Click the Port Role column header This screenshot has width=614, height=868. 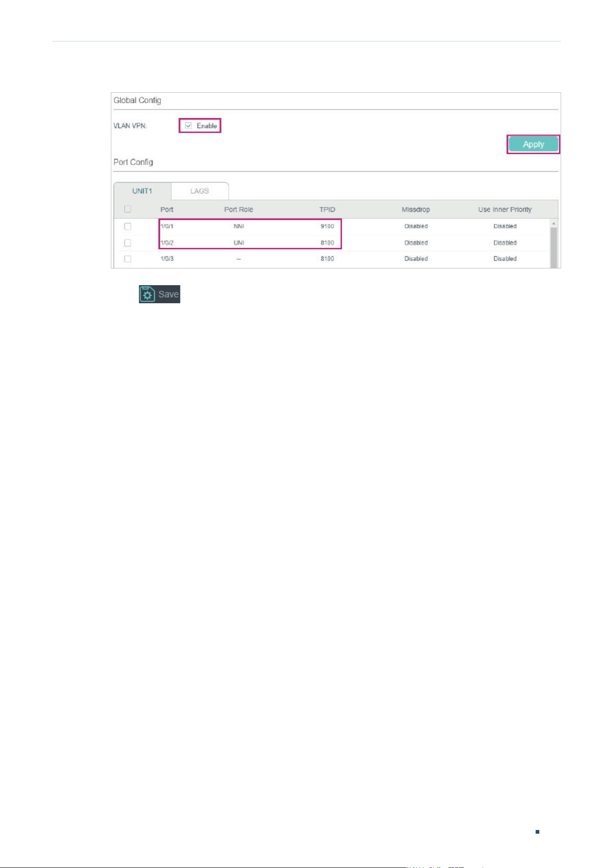point(239,210)
